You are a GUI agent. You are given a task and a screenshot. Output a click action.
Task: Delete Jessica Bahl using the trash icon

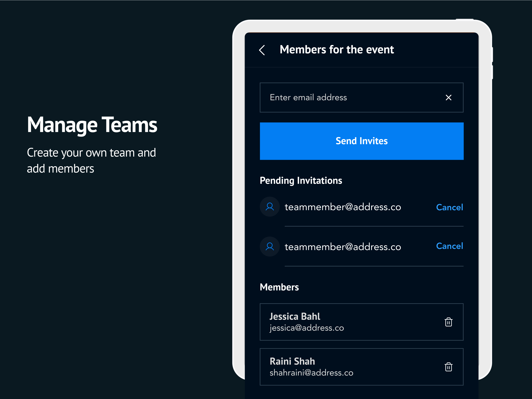click(448, 322)
